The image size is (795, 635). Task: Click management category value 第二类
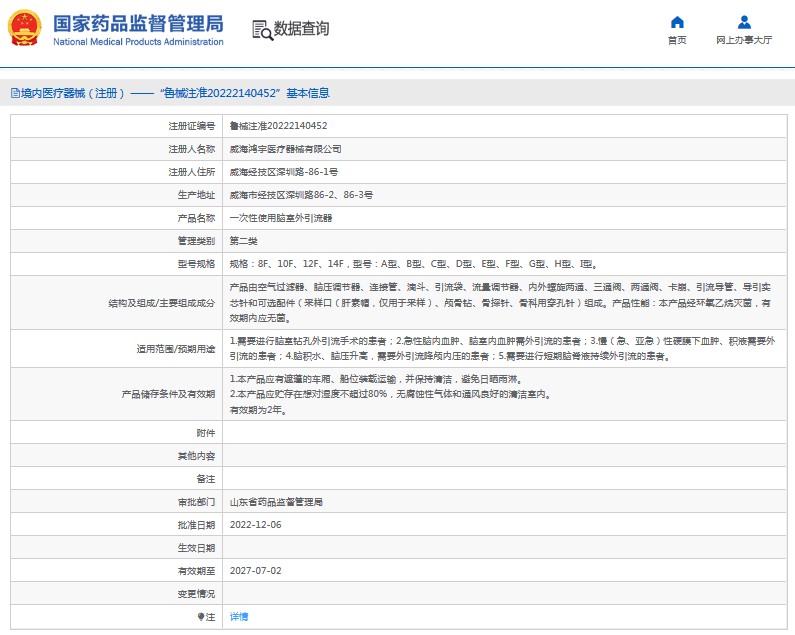click(x=243, y=241)
